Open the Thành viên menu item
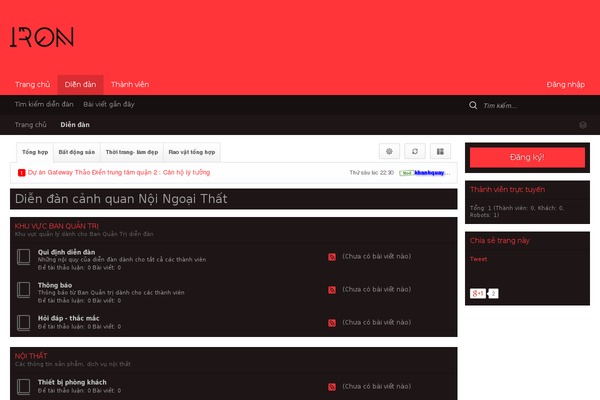Image resolution: width=600 pixels, height=400 pixels. (130, 84)
